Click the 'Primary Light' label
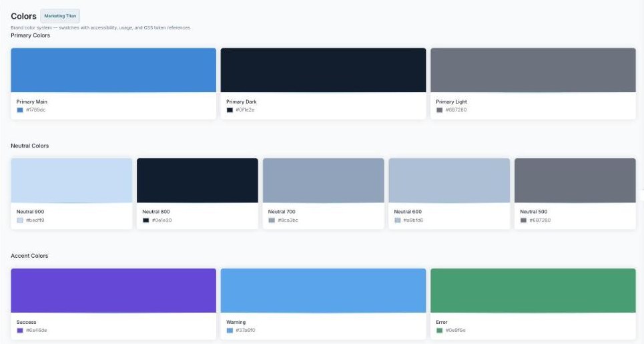 point(451,102)
